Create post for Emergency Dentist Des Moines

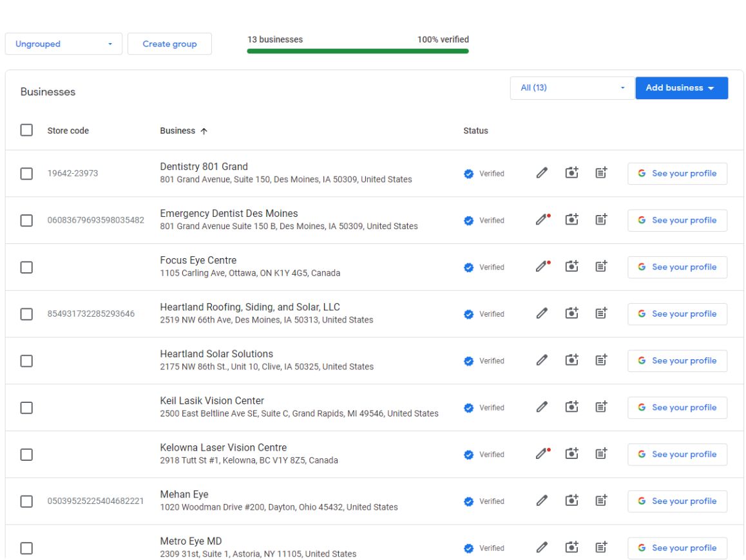[x=601, y=219]
